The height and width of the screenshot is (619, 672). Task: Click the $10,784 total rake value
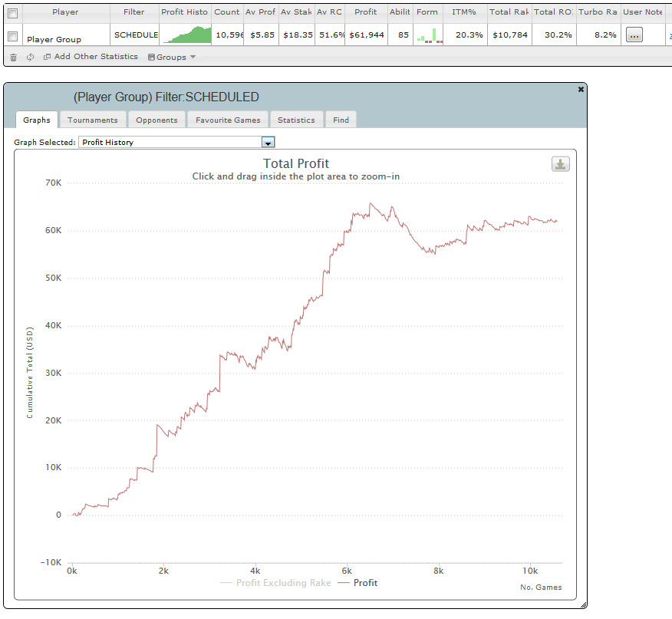pyautogui.click(x=510, y=35)
